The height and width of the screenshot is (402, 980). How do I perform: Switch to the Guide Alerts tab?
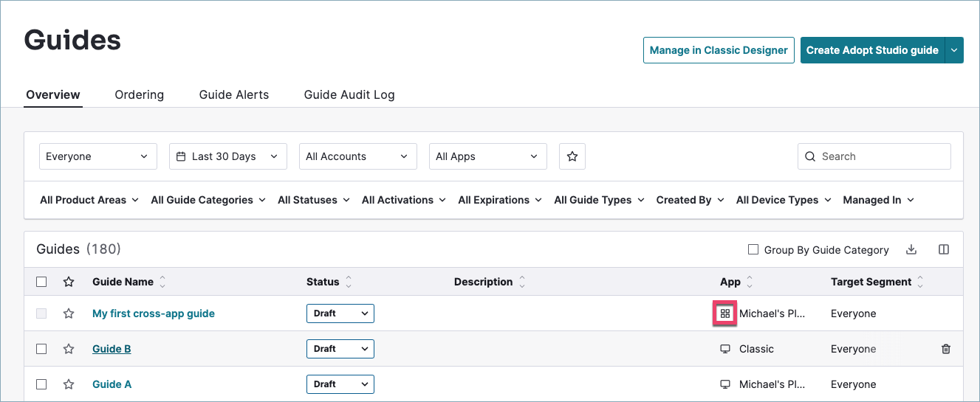click(x=234, y=94)
